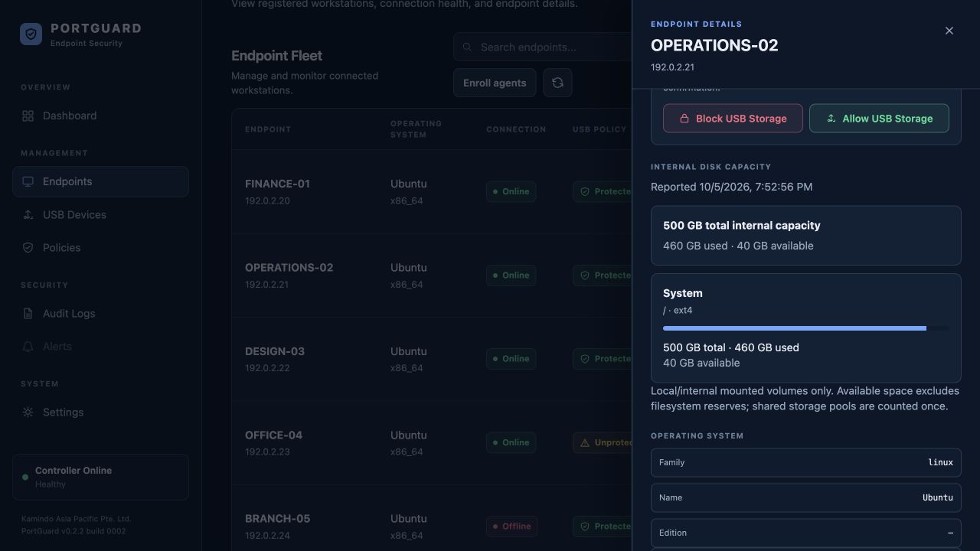Open the Dashboard grid icon

click(28, 116)
